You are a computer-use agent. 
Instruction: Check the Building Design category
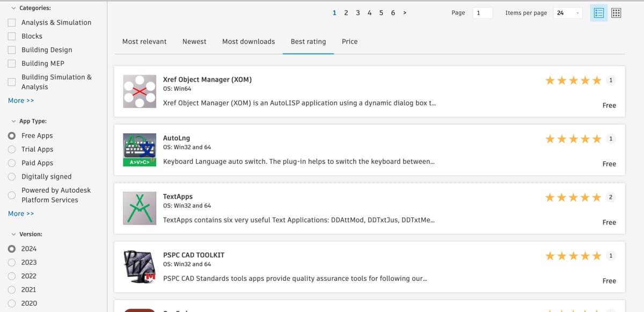coord(12,50)
